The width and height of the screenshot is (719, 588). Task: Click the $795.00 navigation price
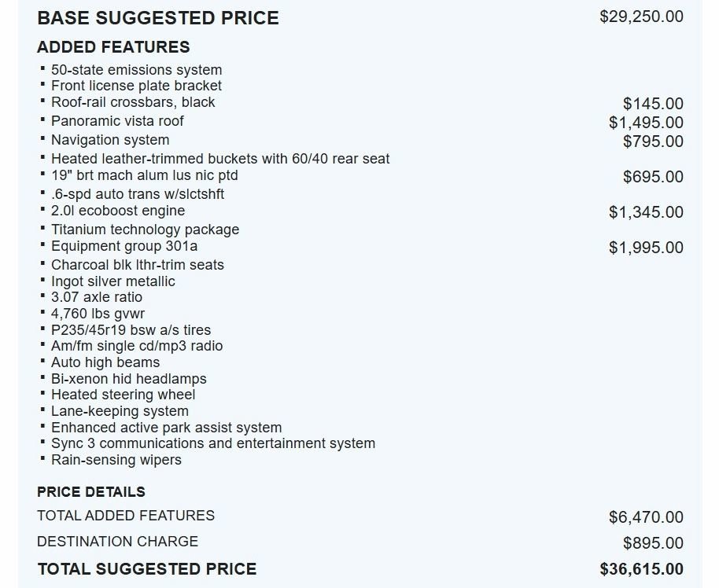652,141
